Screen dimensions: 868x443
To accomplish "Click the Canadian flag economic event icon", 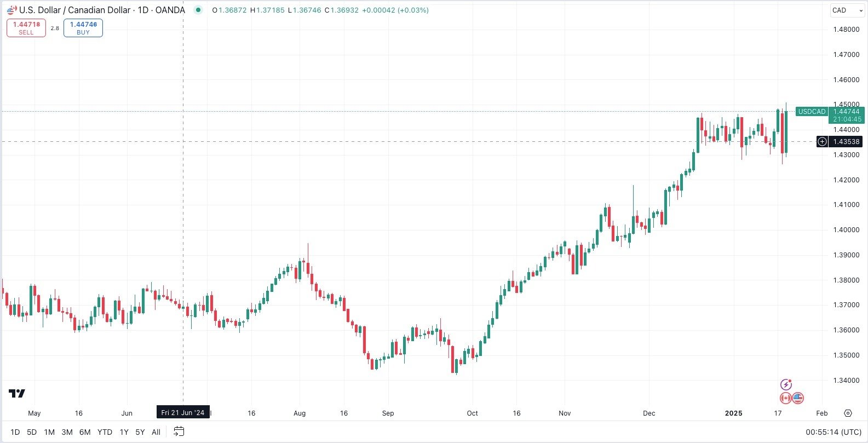I will 786,398.
